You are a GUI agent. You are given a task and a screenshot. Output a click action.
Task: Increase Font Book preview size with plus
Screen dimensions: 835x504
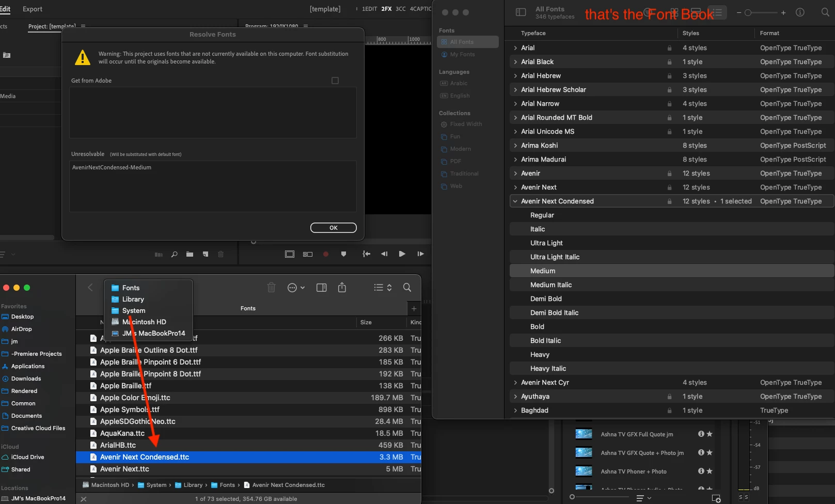(783, 12)
